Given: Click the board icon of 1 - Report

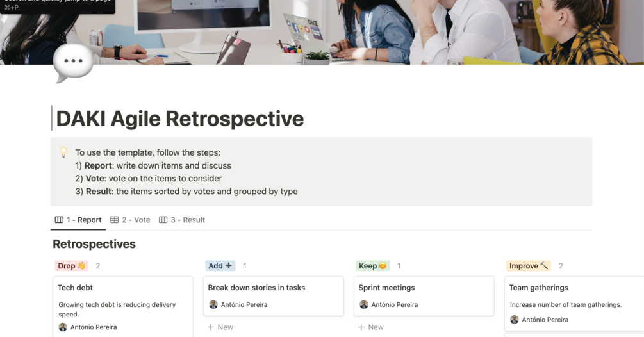Looking at the screenshot, I should (59, 220).
